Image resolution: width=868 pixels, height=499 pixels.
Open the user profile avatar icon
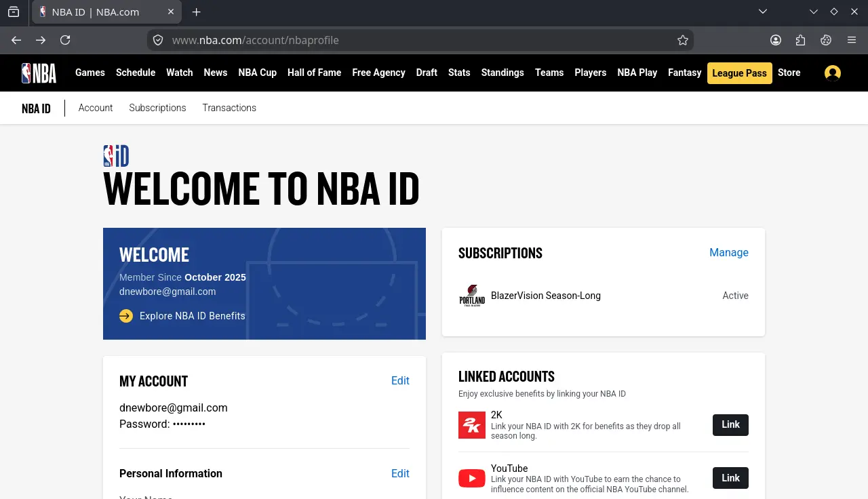pos(833,73)
